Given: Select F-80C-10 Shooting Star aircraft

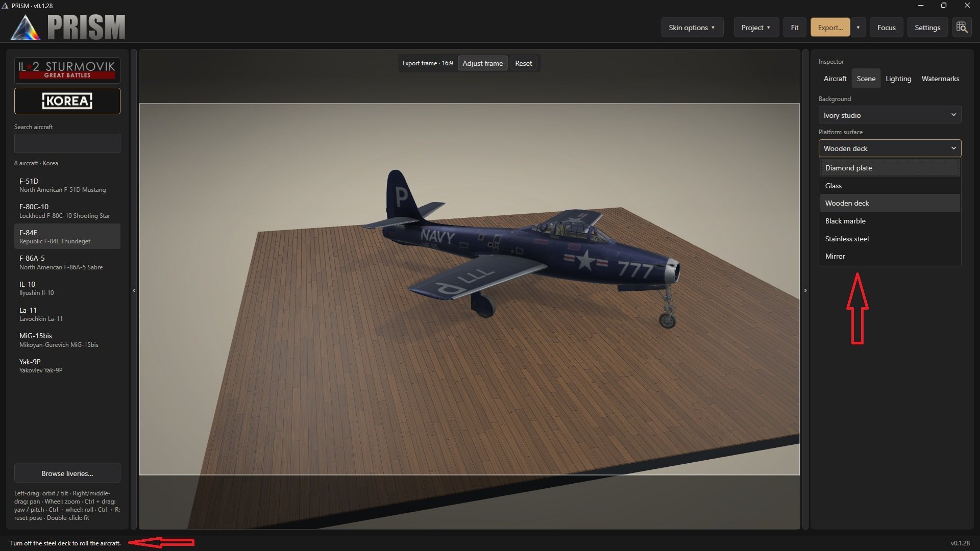Looking at the screenshot, I should (67, 211).
